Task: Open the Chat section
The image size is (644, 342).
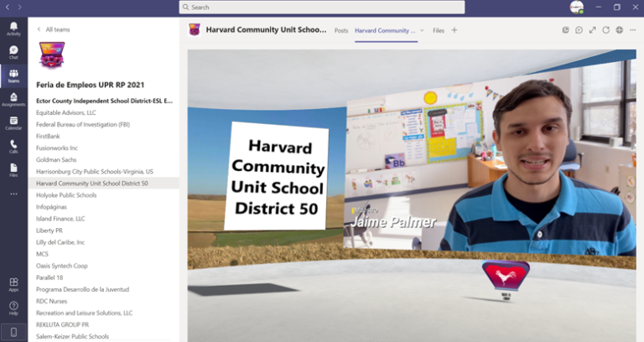Action: tap(13, 52)
